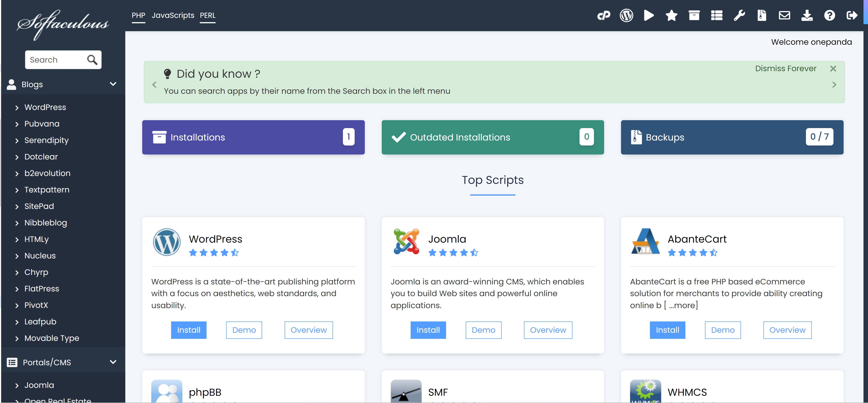Expand the Serendipity tree item

(17, 141)
